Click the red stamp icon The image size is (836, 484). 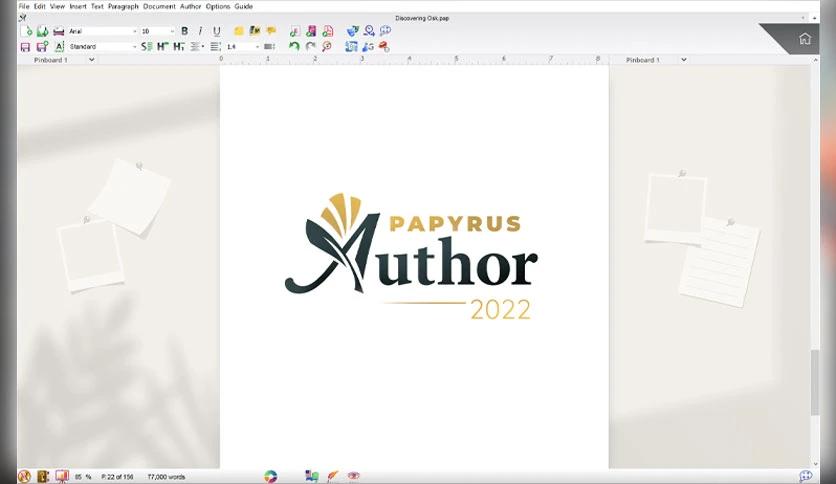[384, 47]
